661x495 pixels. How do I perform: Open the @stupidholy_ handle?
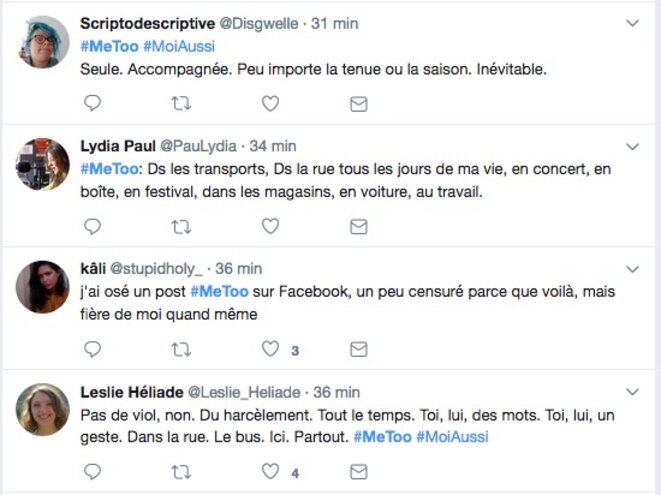158,268
